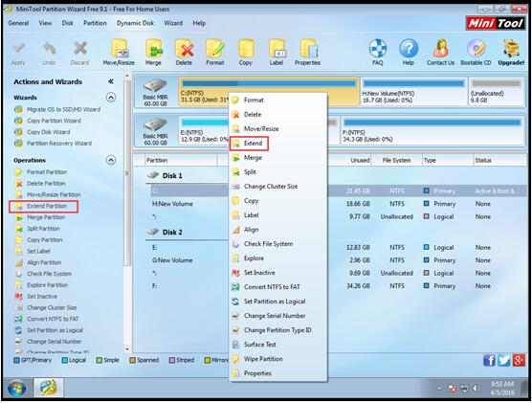Click the Discard X icon

(79, 54)
